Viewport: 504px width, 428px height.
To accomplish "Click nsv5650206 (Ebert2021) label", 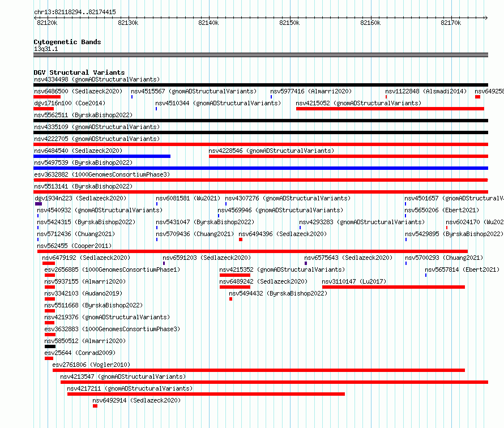I will coord(442,210).
